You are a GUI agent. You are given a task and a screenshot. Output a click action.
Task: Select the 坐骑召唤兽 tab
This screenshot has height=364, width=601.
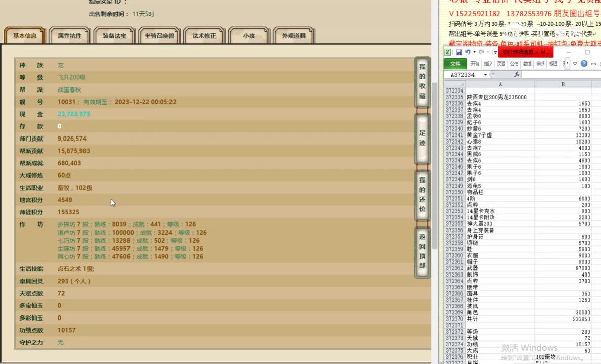click(160, 36)
